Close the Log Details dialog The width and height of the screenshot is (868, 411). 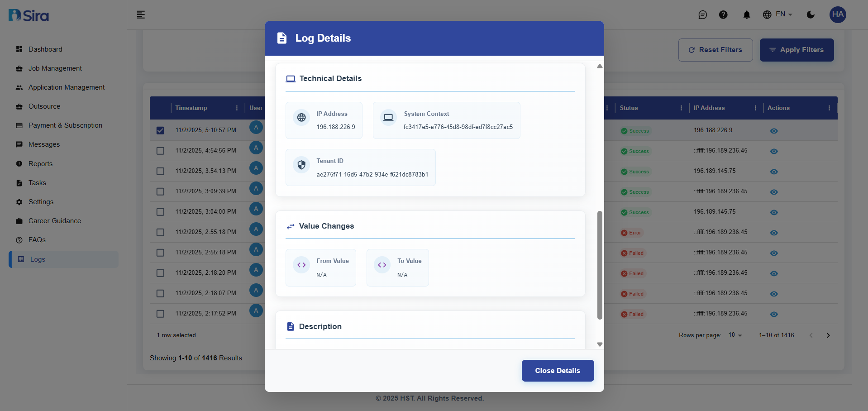point(557,370)
